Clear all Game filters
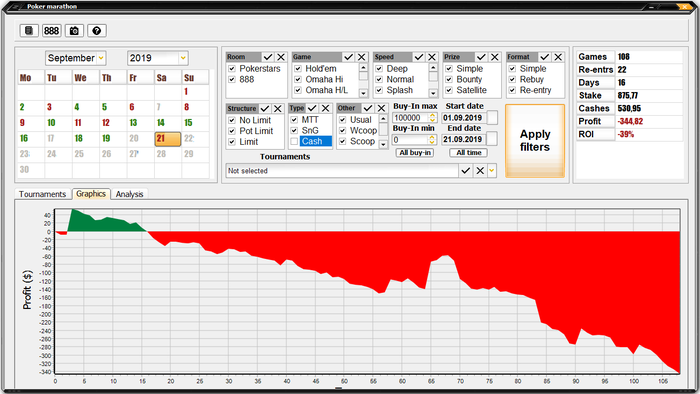 point(362,57)
